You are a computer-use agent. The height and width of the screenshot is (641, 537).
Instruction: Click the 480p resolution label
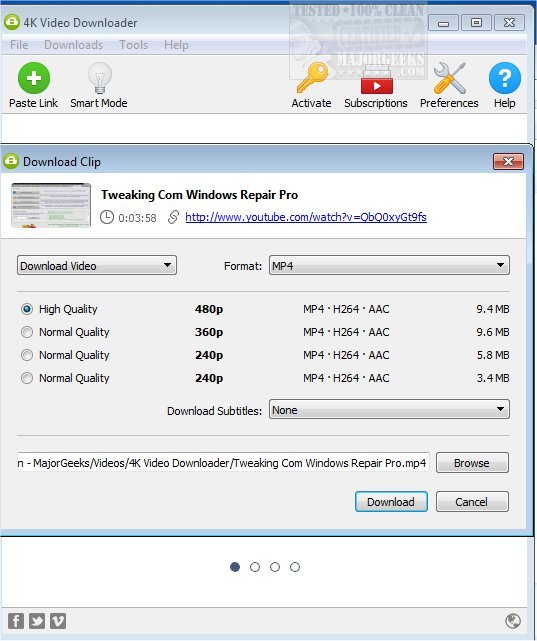pos(209,309)
